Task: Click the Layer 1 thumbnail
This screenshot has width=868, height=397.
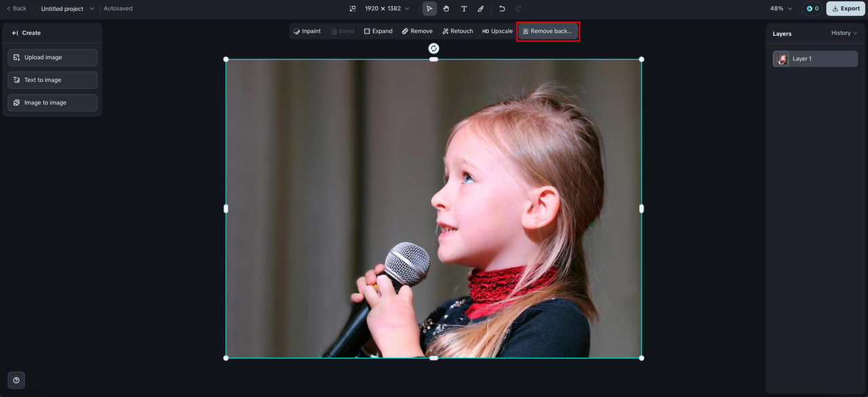Action: (x=782, y=59)
